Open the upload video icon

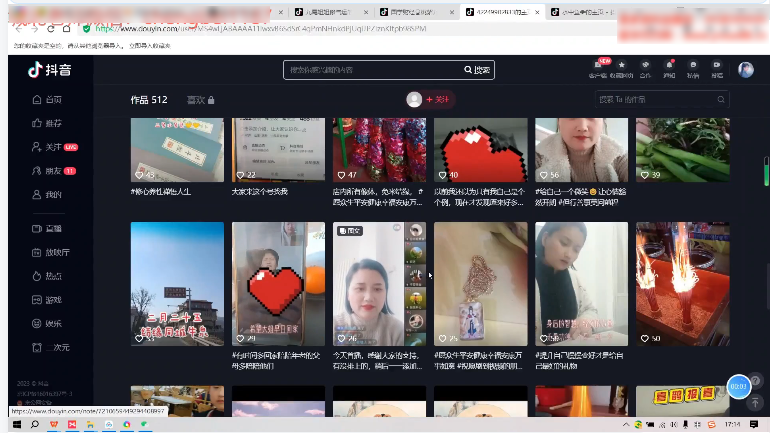(x=717, y=69)
